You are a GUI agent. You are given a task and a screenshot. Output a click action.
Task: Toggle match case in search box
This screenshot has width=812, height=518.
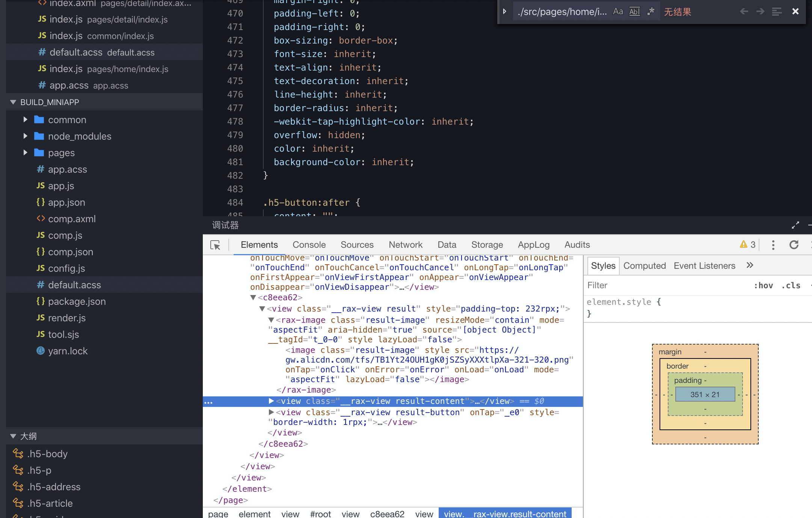click(x=618, y=12)
